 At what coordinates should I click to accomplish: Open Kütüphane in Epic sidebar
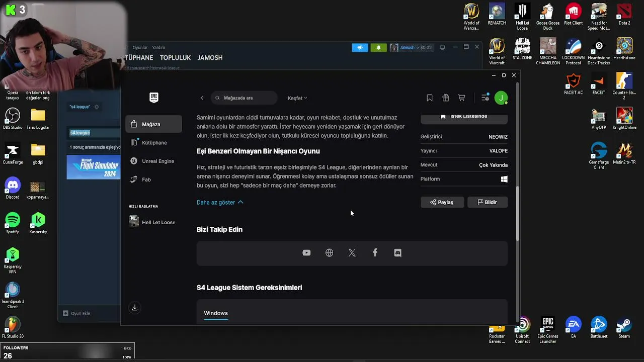click(x=154, y=143)
